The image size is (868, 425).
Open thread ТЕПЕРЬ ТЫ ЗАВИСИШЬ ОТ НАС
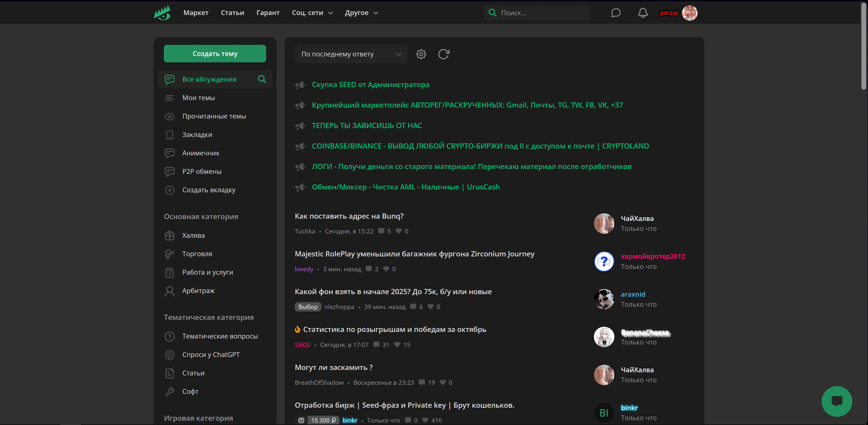click(367, 126)
